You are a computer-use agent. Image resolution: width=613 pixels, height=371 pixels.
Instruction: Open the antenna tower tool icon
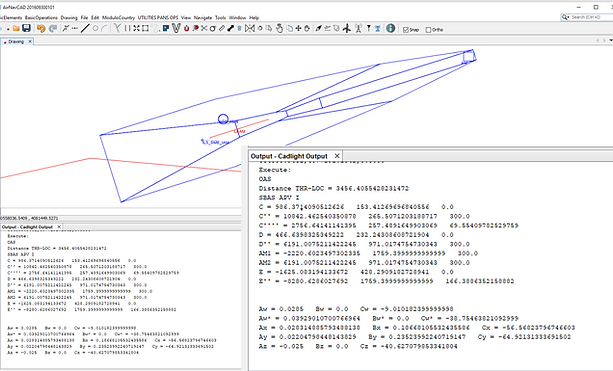[358, 28]
